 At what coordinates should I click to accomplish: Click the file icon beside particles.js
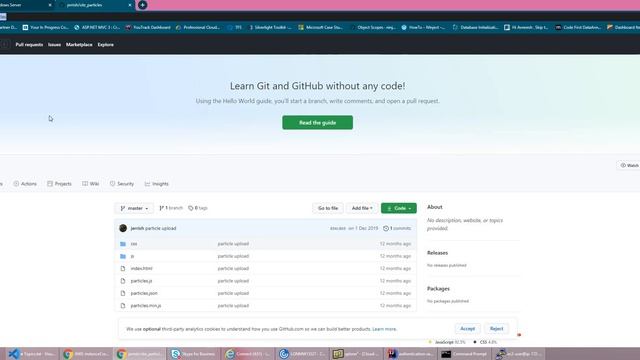(x=123, y=281)
